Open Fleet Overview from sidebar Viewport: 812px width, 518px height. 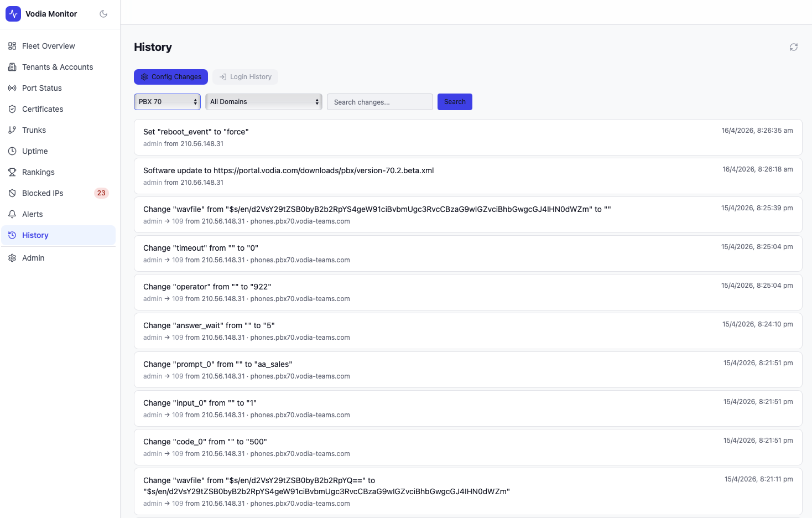(48, 46)
